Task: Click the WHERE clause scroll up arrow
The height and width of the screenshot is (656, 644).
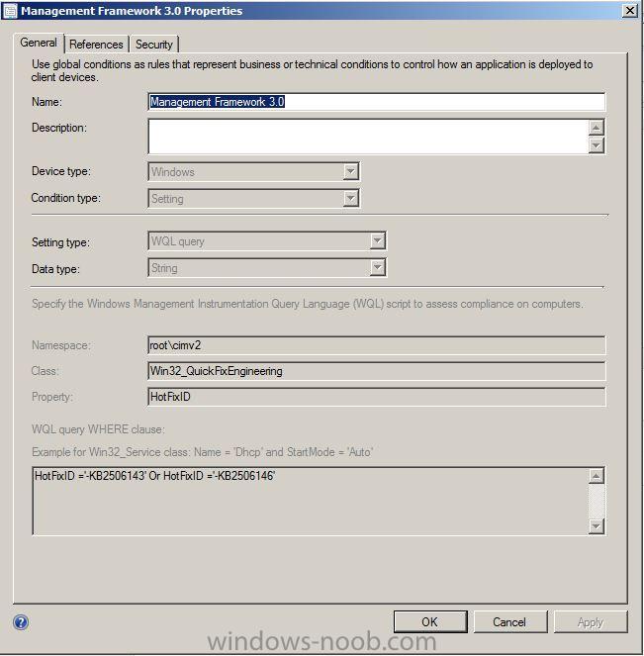Action: [x=597, y=476]
